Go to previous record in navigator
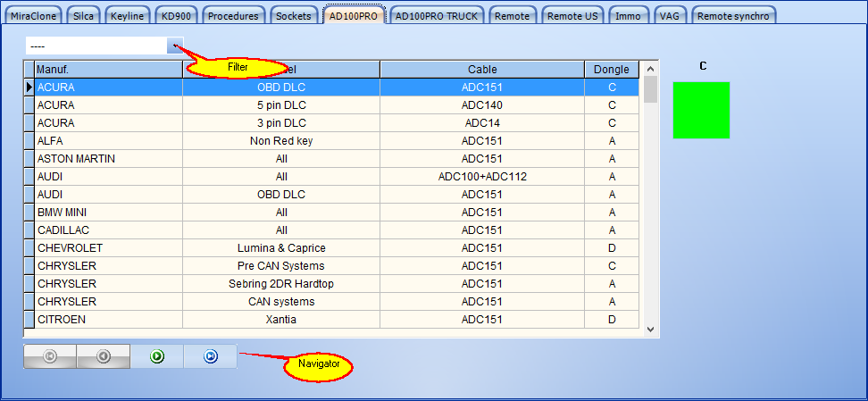 coord(104,356)
